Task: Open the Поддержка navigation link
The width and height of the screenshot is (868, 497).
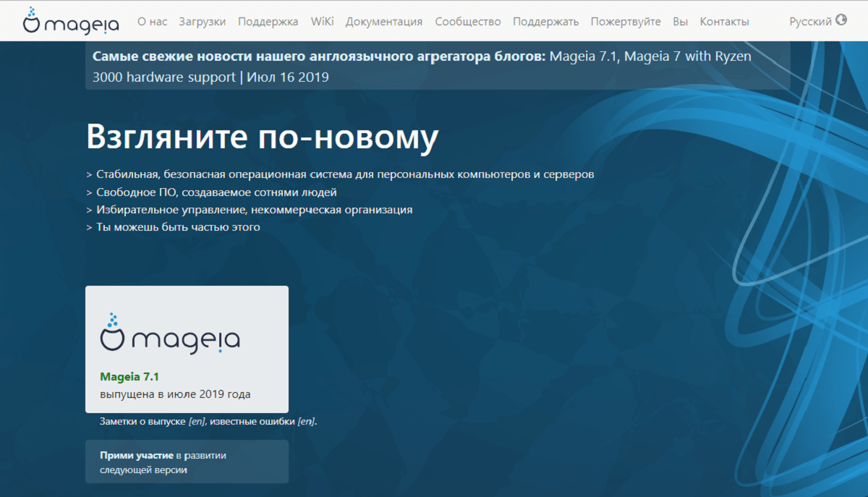Action: [x=268, y=22]
